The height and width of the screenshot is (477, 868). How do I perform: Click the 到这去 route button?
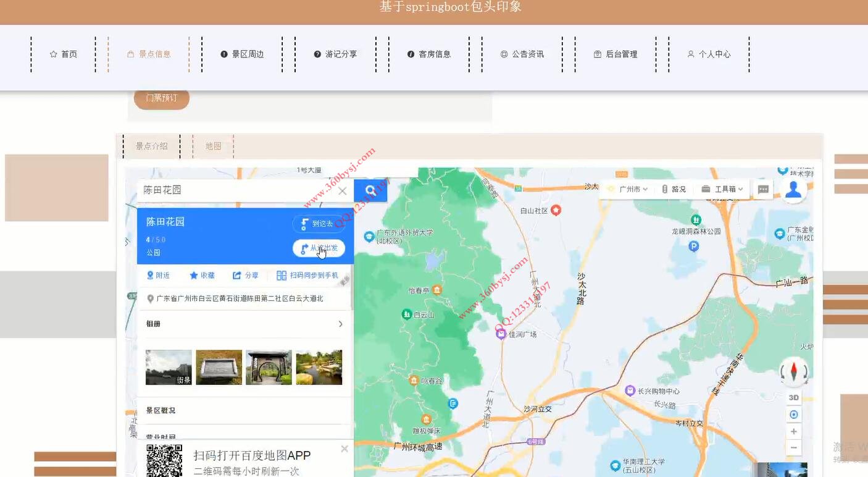[x=317, y=224]
